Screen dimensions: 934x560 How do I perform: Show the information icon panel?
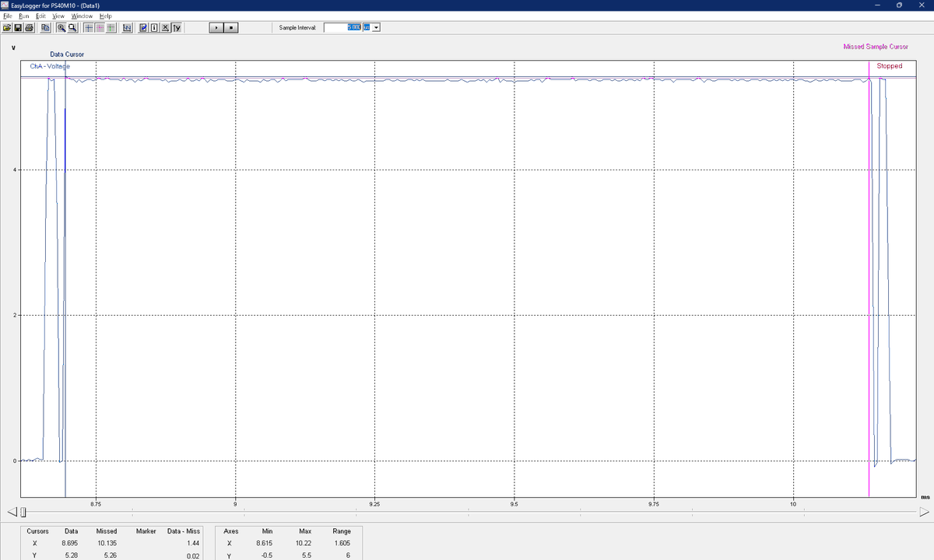(x=154, y=27)
